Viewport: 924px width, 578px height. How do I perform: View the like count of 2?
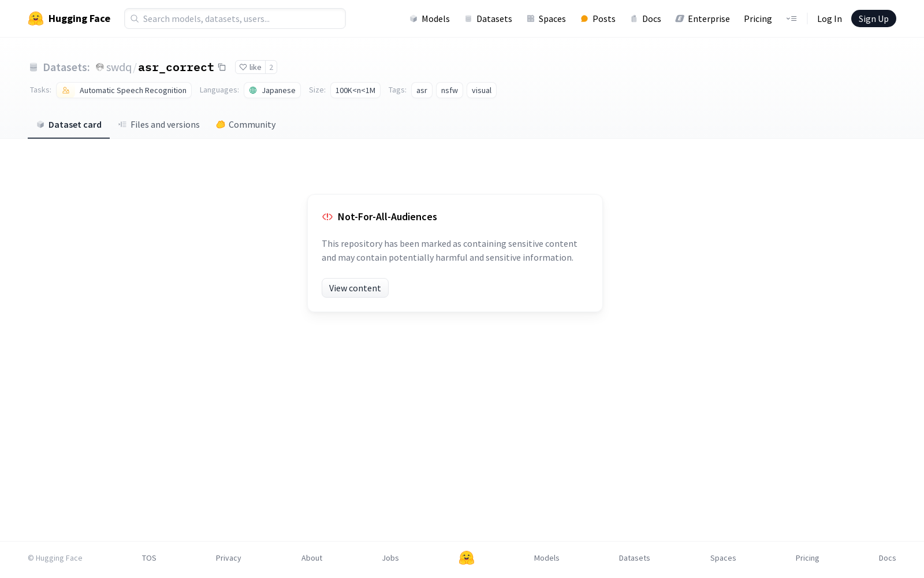[x=271, y=67]
